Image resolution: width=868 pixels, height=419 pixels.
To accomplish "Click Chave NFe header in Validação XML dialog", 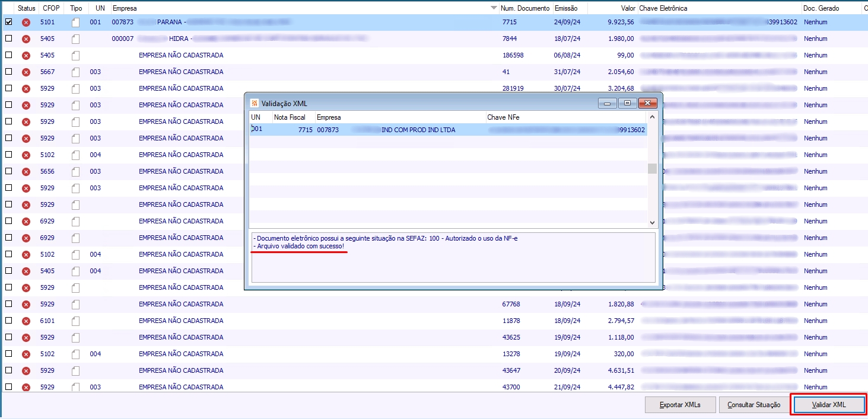I will point(566,117).
